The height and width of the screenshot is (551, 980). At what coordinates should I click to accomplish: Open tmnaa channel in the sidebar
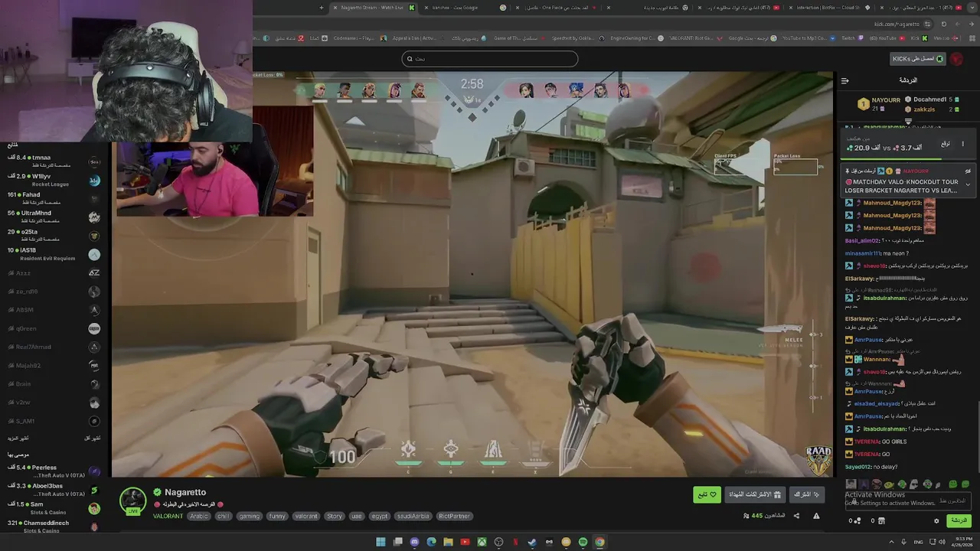coord(55,161)
